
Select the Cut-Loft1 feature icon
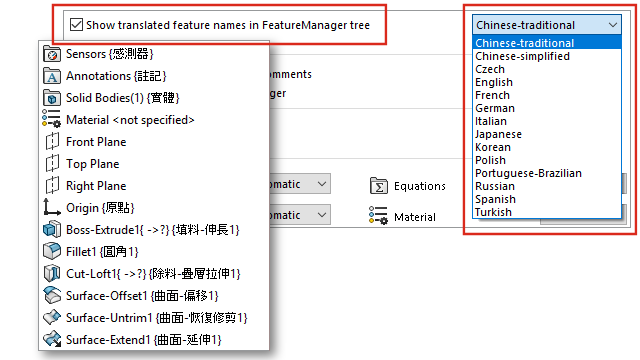coord(52,273)
